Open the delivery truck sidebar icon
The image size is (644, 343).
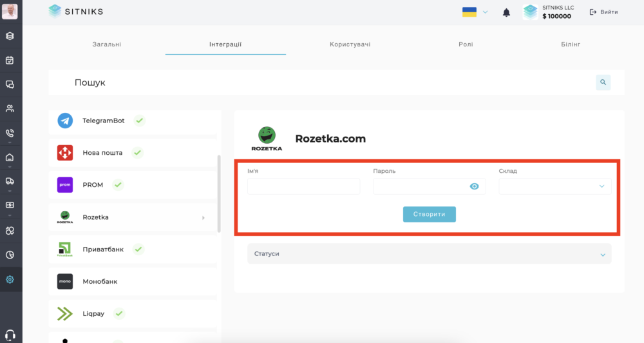(x=10, y=181)
